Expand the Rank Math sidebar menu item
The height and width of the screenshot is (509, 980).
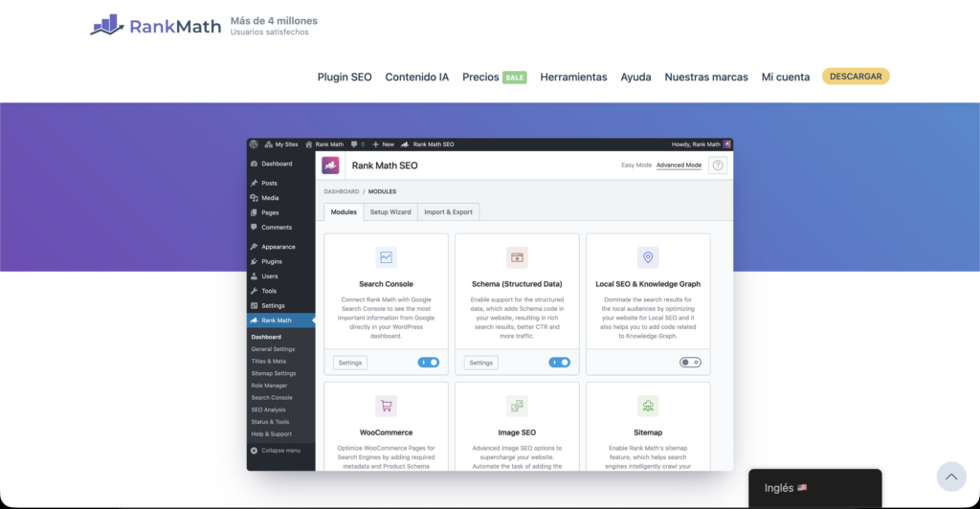coord(280,321)
